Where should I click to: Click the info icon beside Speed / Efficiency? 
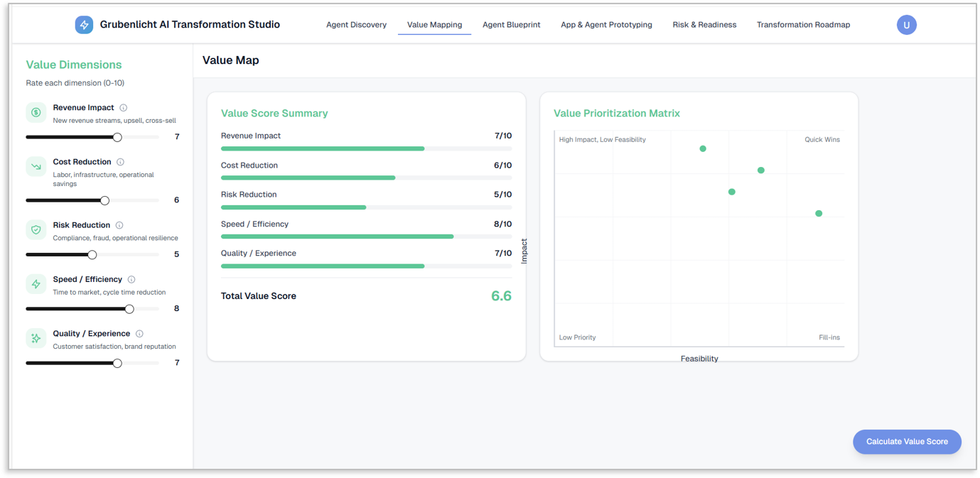131,280
